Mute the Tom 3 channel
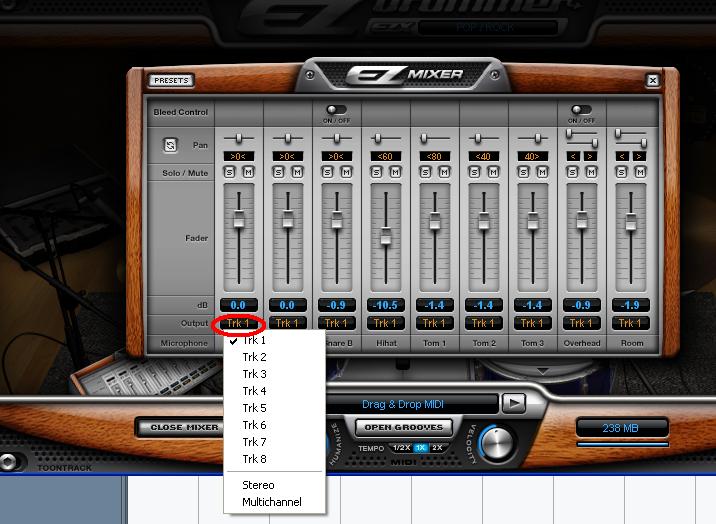 542,172
